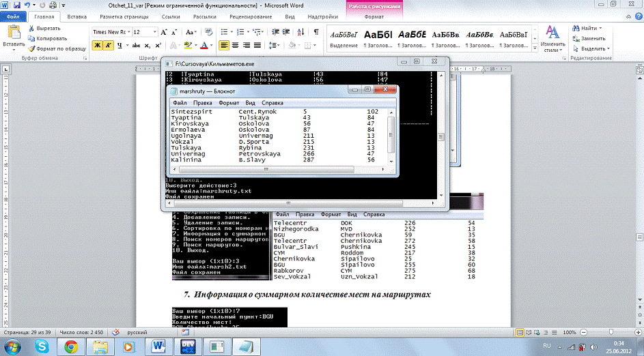Image resolution: width=644 pixels, height=356 pixels.
Task: Toggle italic formatting (К)
Action: click(x=108, y=46)
